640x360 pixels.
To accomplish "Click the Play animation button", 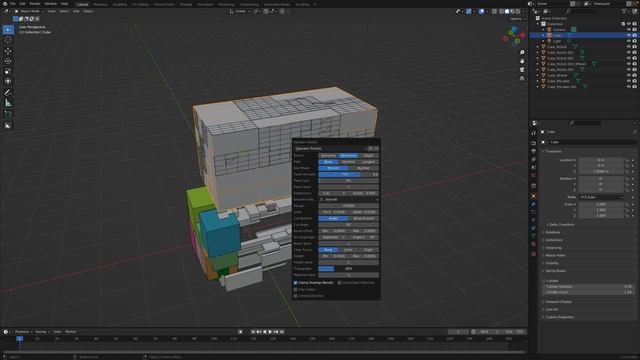I will click(x=270, y=332).
